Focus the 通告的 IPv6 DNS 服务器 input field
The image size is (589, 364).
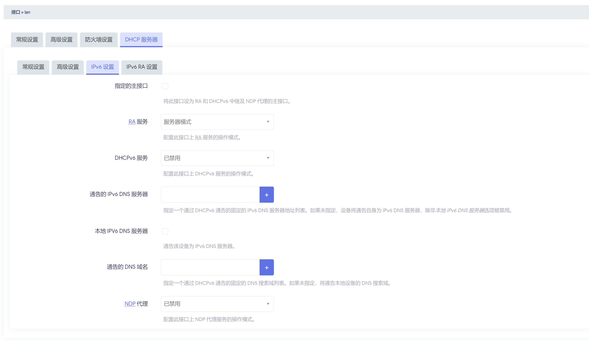coord(210,195)
